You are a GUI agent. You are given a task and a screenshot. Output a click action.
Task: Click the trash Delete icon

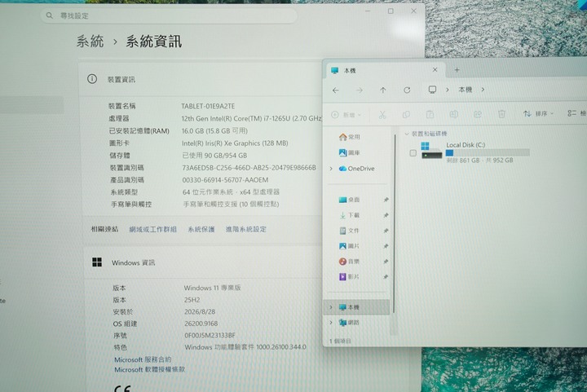[x=501, y=114]
